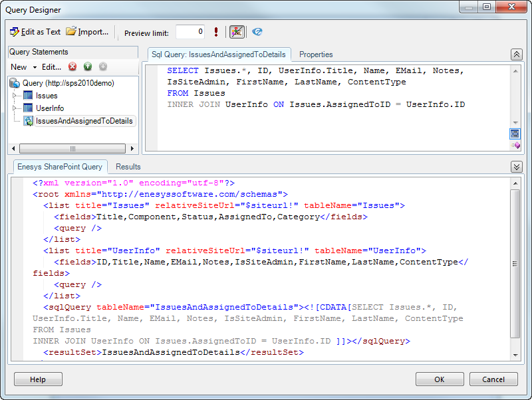The image size is (532, 400).
Task: Open the Results tab
Action: click(128, 167)
